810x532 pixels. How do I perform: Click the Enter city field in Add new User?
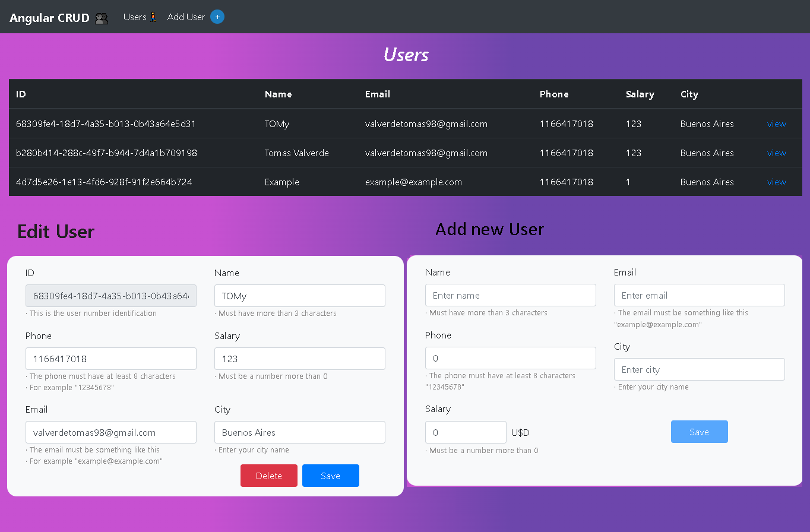699,369
